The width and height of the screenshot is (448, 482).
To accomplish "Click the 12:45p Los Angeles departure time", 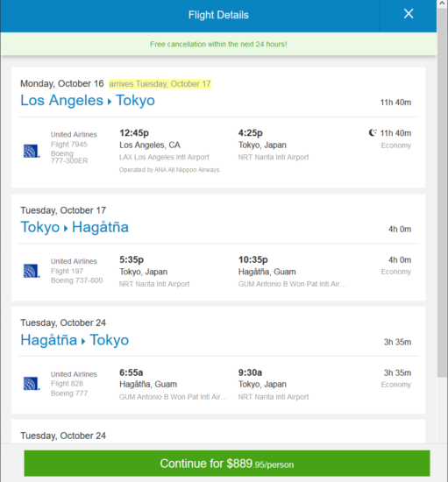I will [134, 133].
